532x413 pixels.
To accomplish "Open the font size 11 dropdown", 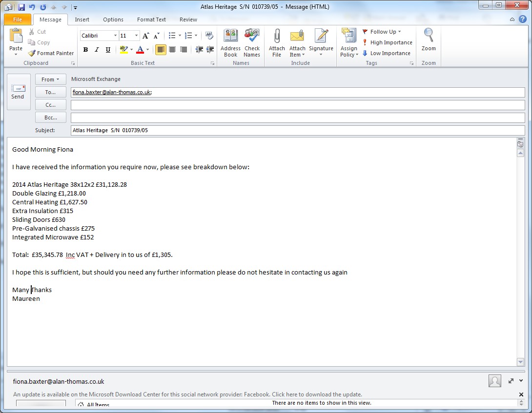I will pos(136,36).
